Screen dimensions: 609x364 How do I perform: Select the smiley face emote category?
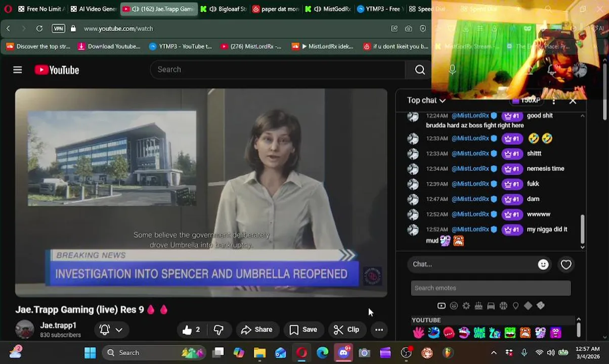[454, 306]
